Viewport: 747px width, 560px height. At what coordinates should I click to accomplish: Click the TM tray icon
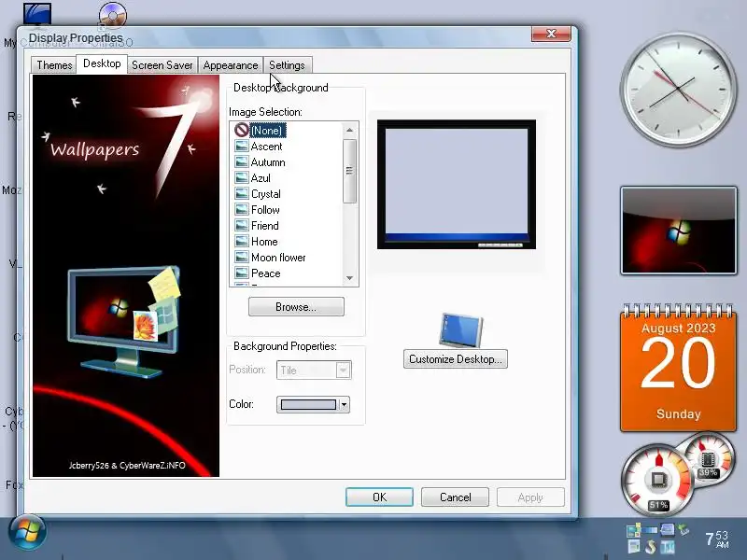pyautogui.click(x=668, y=547)
